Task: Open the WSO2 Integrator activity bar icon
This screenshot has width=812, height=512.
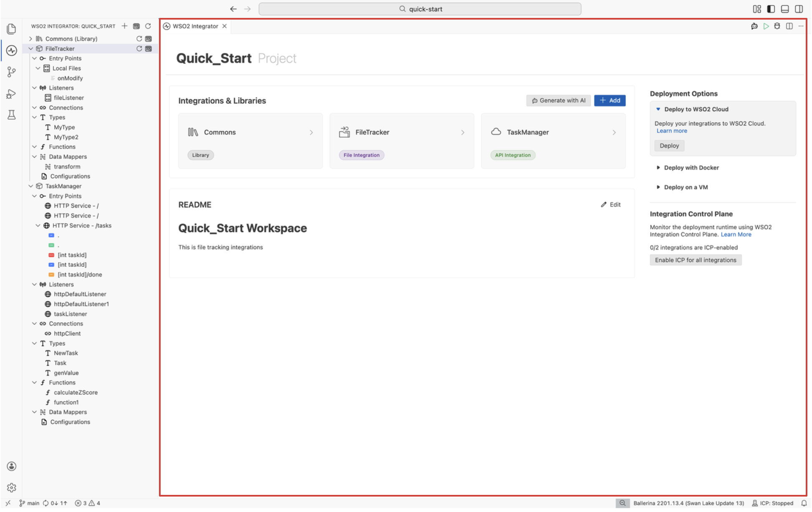Action: pos(12,50)
